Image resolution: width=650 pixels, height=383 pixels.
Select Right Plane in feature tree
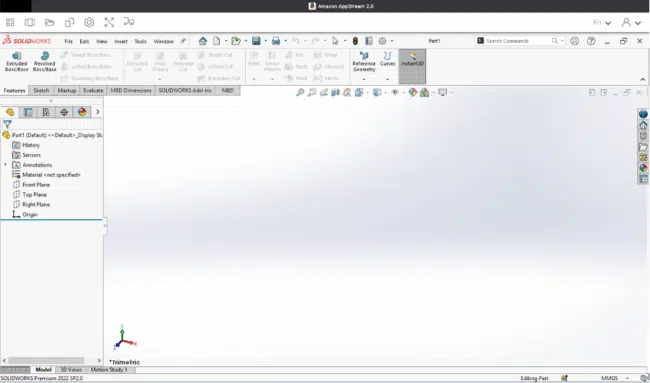click(x=36, y=204)
